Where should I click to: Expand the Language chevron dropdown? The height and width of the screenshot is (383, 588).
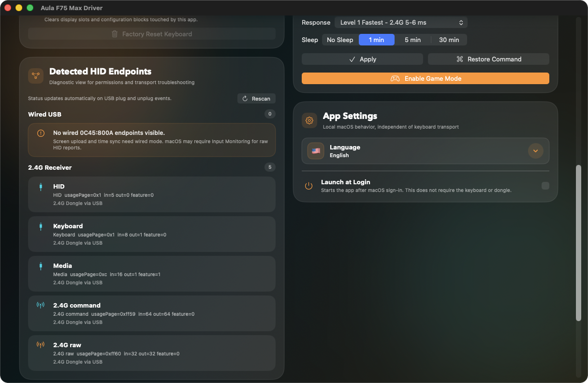[535, 151]
